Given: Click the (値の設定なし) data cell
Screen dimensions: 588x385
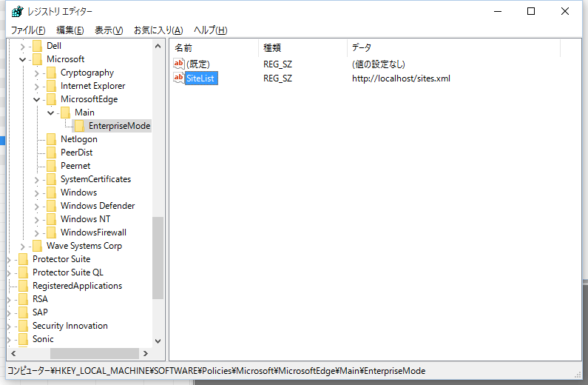Looking at the screenshot, I should (379, 64).
